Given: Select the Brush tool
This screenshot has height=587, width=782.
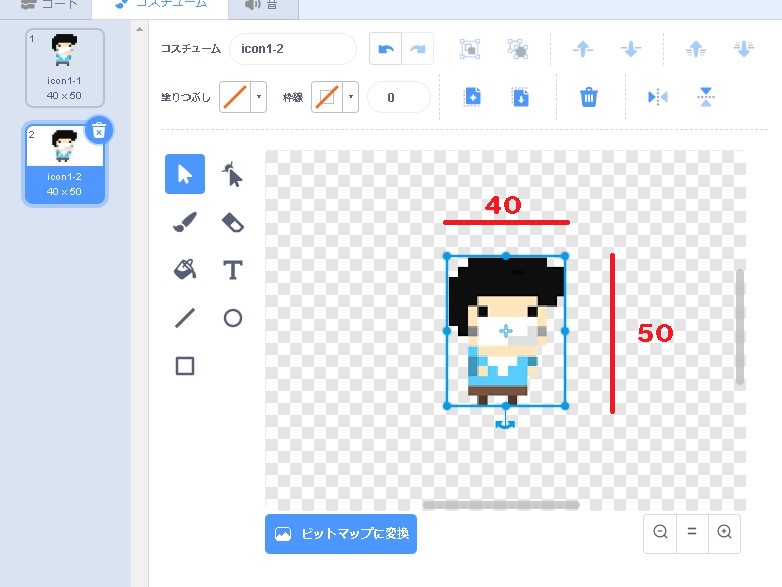Looking at the screenshot, I should point(185,222).
